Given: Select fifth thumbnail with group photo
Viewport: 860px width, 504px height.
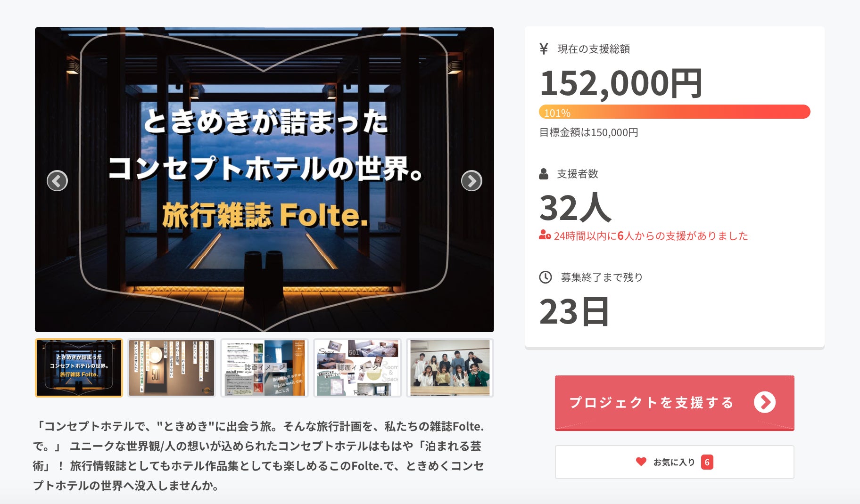Looking at the screenshot, I should pyautogui.click(x=450, y=368).
